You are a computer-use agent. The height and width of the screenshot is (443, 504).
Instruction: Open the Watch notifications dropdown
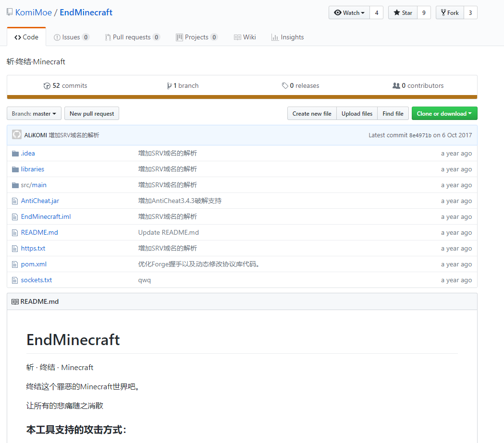(x=349, y=13)
